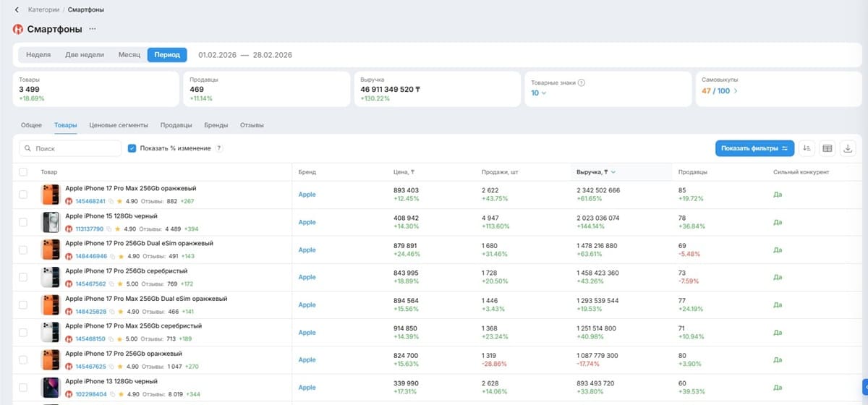Image resolution: width=868 pixels, height=405 pixels.
Task: Click the sort order icon near filters
Action: (x=808, y=148)
